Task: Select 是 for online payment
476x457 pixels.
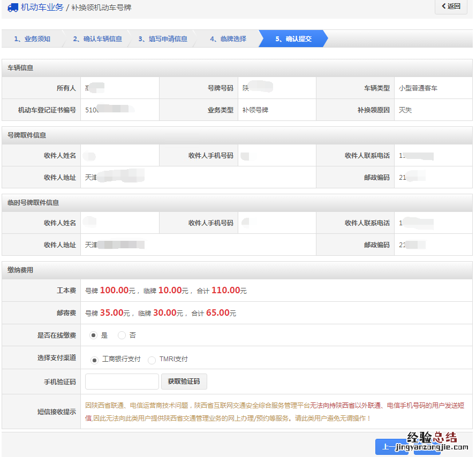Action: pyautogui.click(x=94, y=336)
